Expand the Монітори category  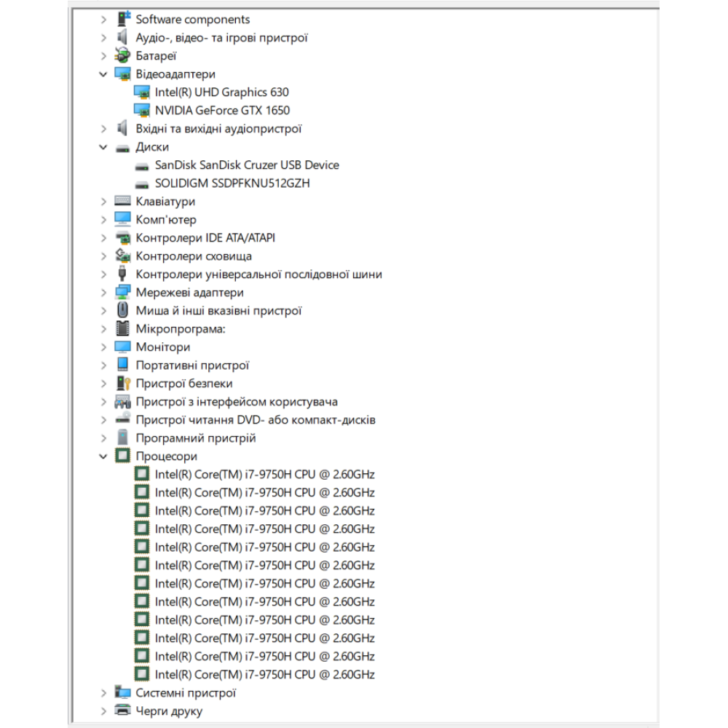coord(103,347)
